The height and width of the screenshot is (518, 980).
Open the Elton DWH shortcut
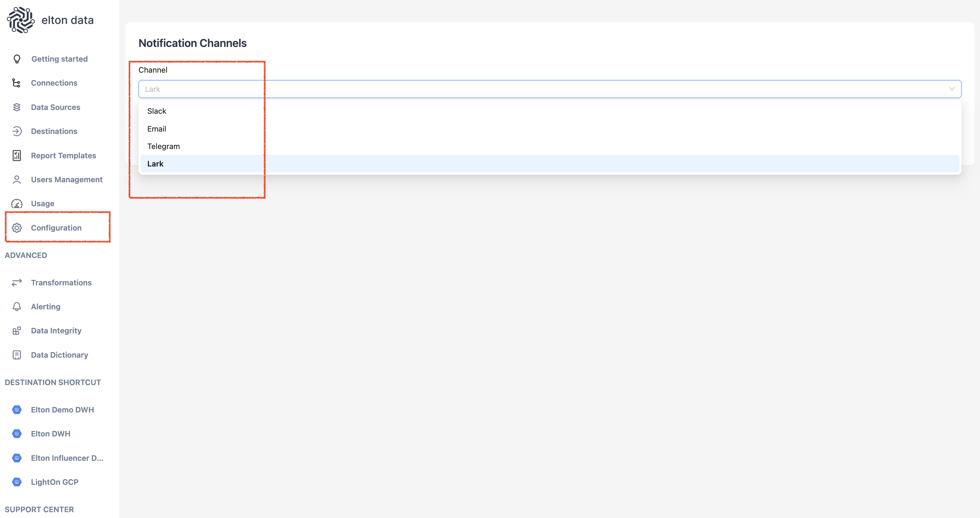[x=51, y=434]
